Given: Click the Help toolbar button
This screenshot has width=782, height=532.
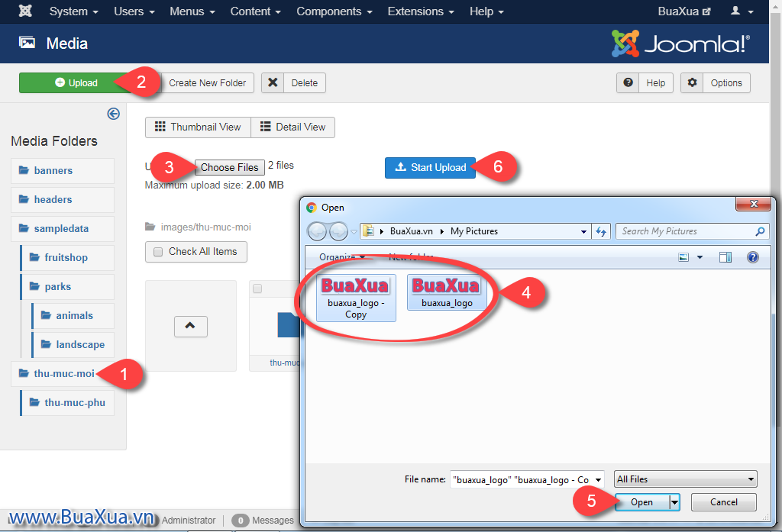Looking at the screenshot, I should tap(645, 82).
